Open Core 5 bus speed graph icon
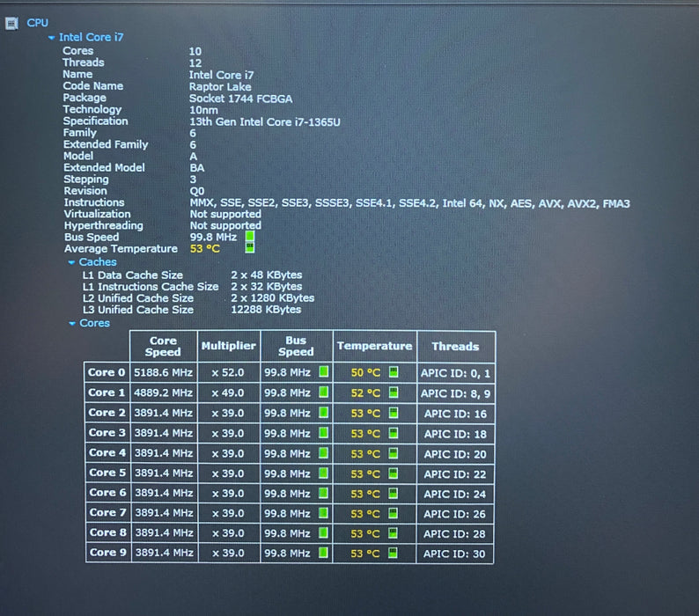Viewport: 699px width, 616px height. click(x=324, y=473)
